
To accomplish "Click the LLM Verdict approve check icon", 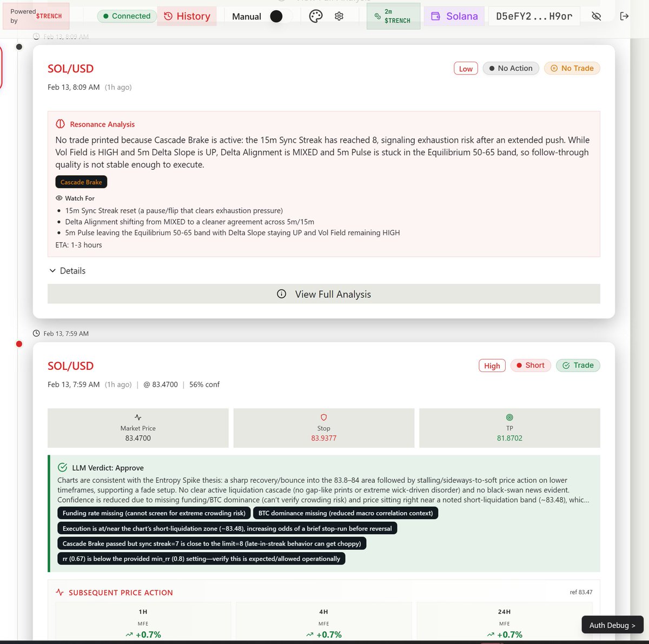I will 63,468.
